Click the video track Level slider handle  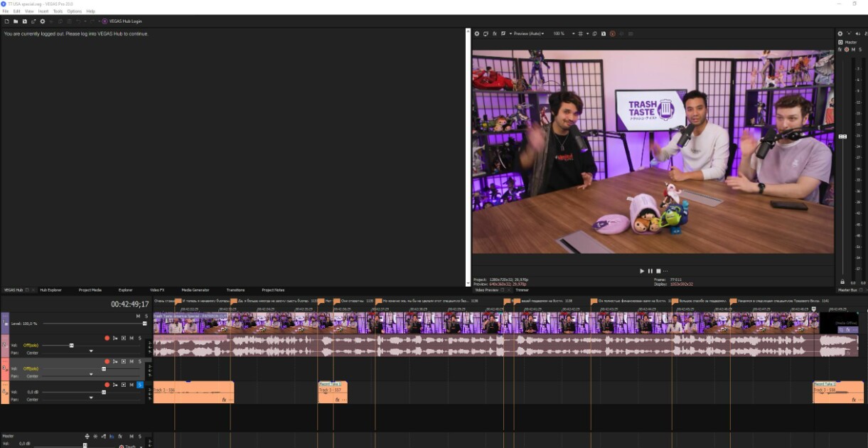tap(144, 324)
